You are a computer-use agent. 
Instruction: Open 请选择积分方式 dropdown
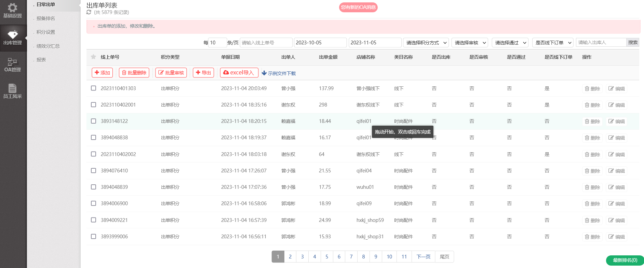426,43
